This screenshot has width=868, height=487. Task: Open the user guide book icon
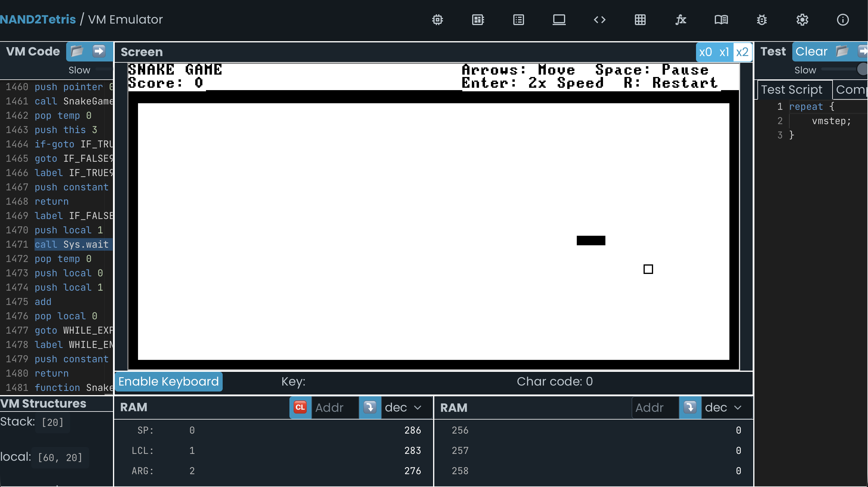coord(721,20)
